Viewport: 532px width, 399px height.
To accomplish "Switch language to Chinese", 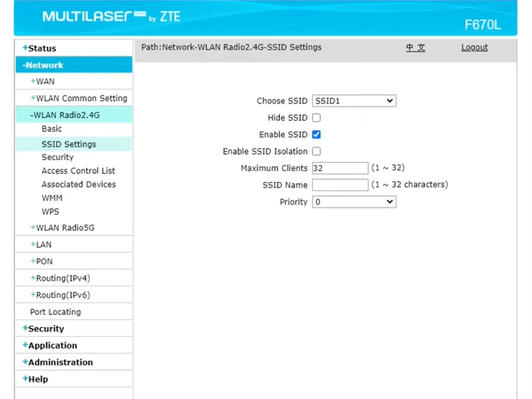I will click(x=415, y=47).
